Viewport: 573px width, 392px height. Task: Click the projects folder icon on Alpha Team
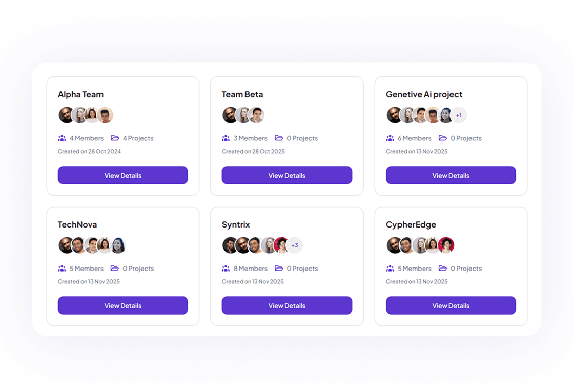click(x=114, y=138)
